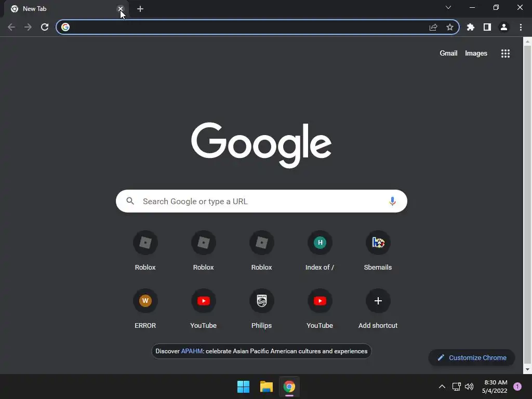Click the Chrome taskbar icon

[289, 387]
